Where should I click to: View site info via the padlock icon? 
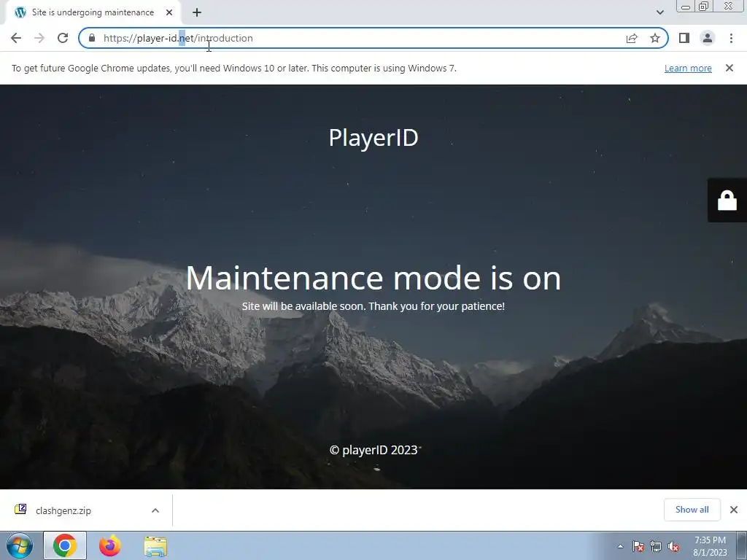92,38
